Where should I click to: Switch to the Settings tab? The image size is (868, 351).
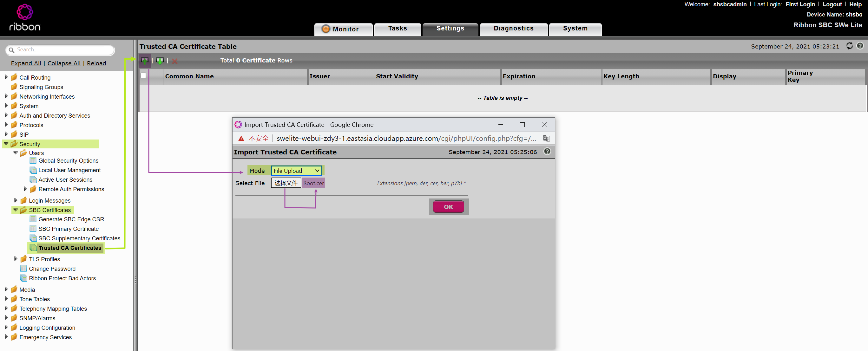tap(450, 29)
